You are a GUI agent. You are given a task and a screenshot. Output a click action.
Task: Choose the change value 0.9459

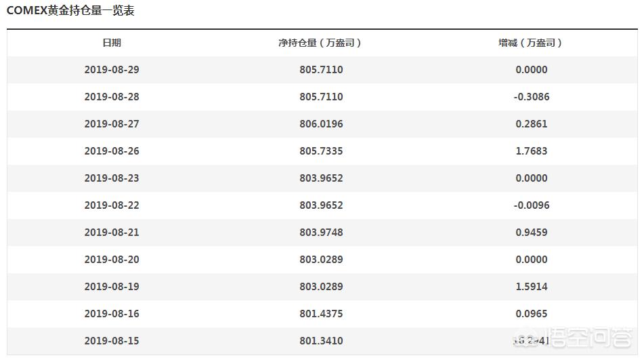[x=532, y=232]
